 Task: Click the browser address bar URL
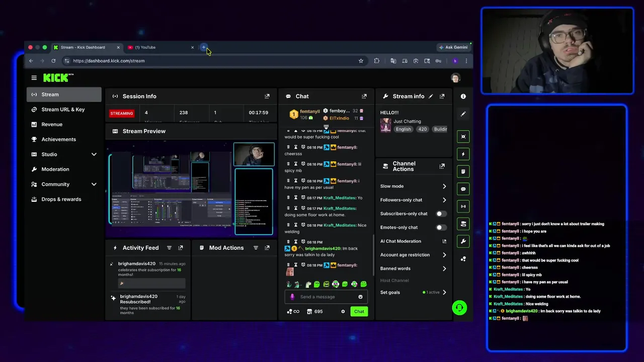tap(109, 61)
